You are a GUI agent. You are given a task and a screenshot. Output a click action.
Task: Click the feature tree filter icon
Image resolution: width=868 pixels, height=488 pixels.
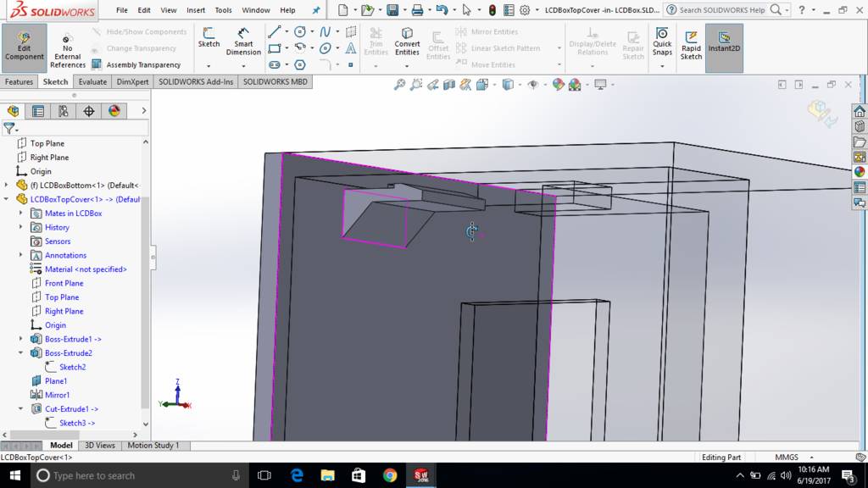click(x=9, y=129)
